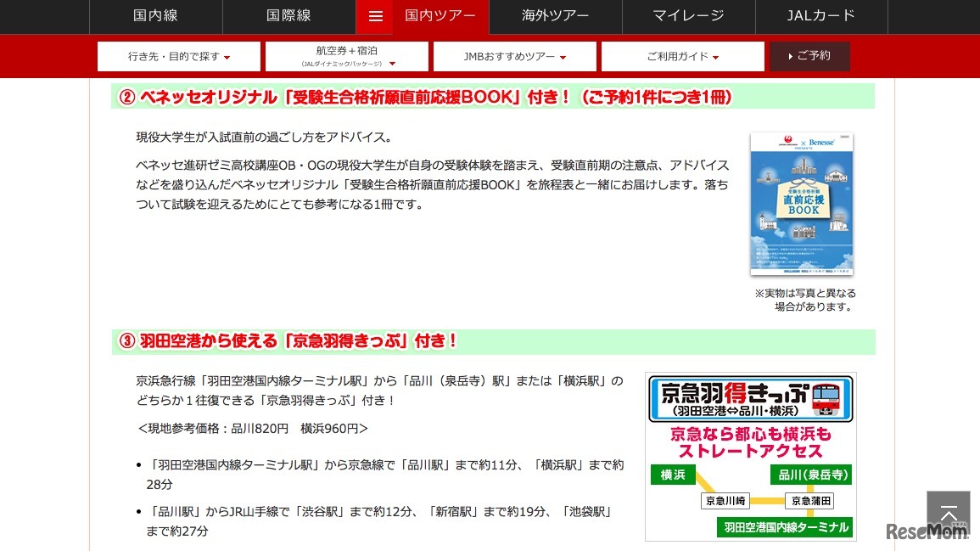The image size is (980, 551).
Task: Click the train icon in the 京急羽得きっぷ banner
Action: pos(824,399)
